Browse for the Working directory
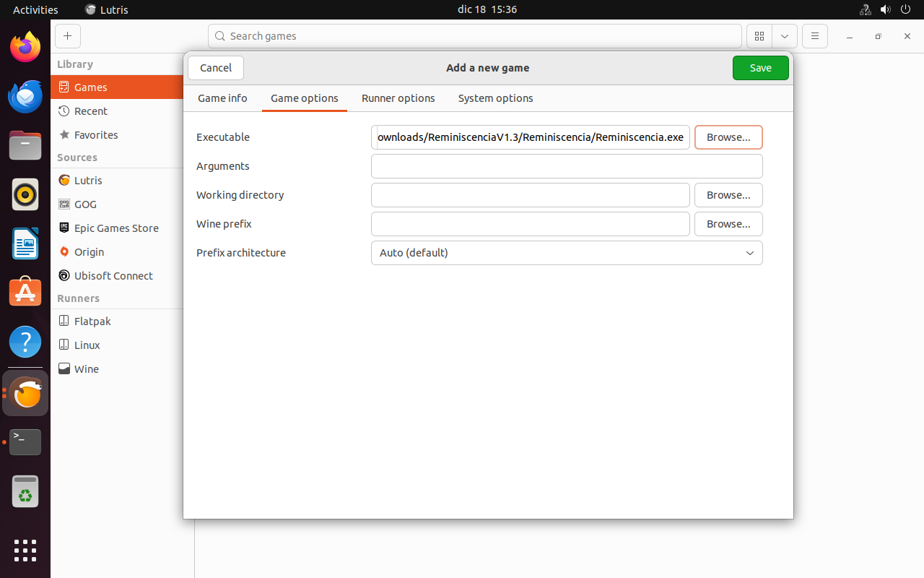 728,195
